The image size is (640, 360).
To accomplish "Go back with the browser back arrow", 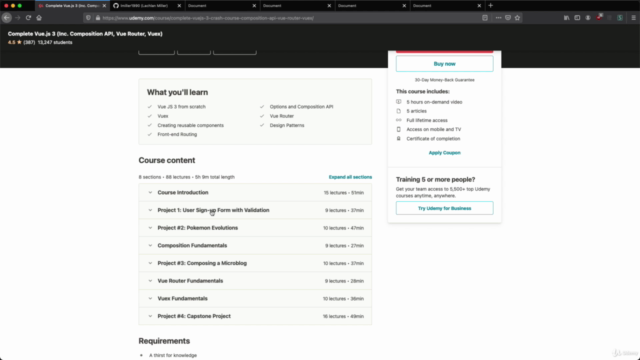I will [x=7, y=18].
